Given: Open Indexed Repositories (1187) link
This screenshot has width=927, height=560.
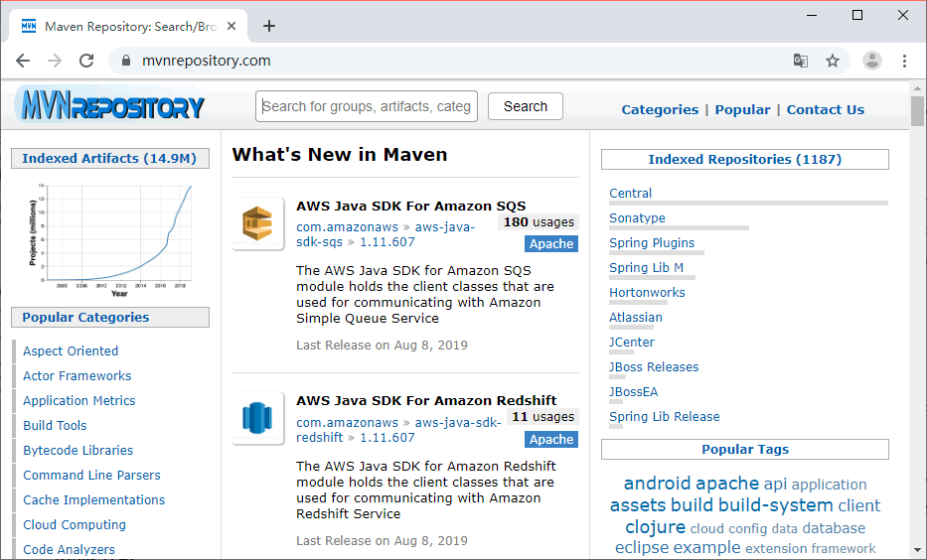Looking at the screenshot, I should click(745, 160).
